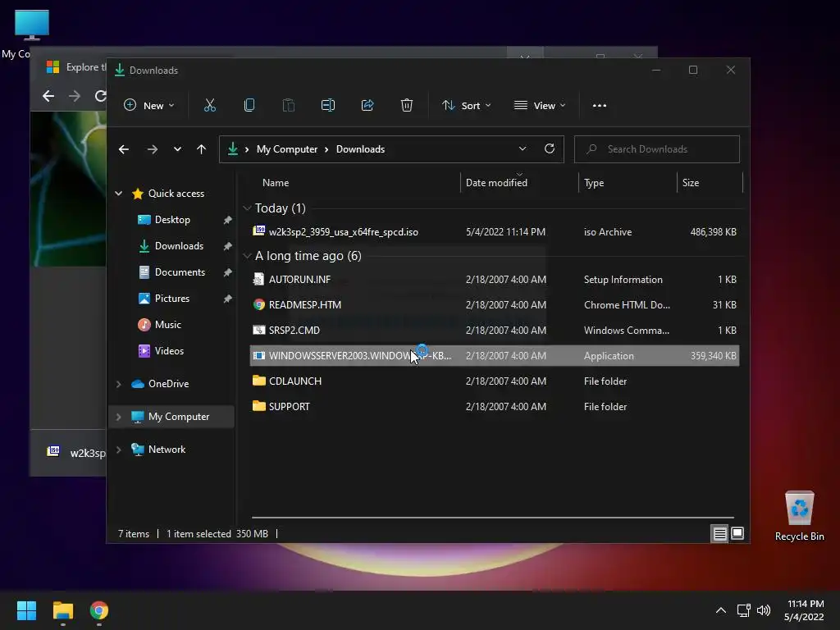The width and height of the screenshot is (840, 630).
Task: Go back using the Explorer back arrow
Action: [124, 149]
